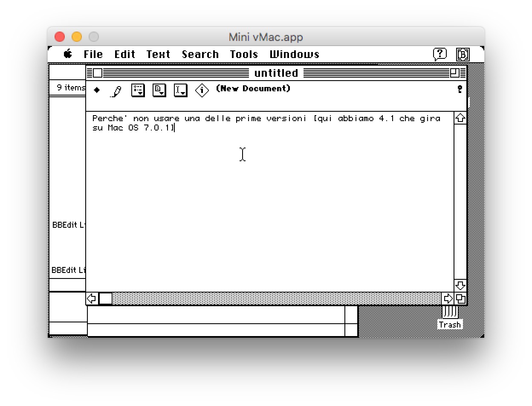Click the horizontal scrollbar right arrow

click(448, 298)
